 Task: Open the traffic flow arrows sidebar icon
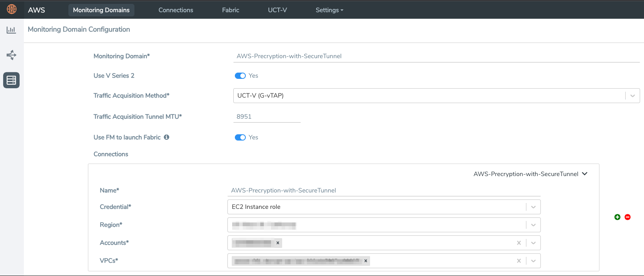click(11, 55)
